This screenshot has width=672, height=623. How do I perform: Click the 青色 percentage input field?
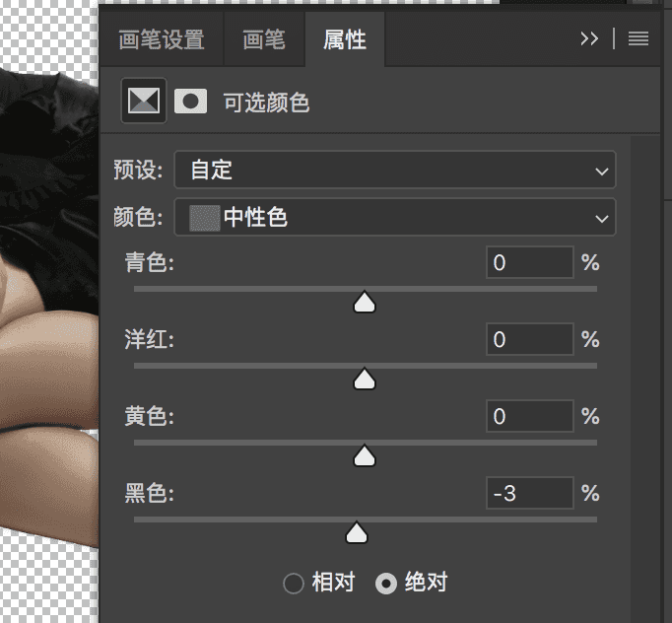click(530, 262)
